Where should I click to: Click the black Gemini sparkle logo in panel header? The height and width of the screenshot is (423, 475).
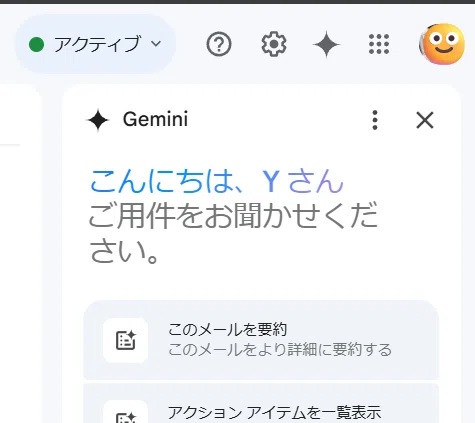coord(98,120)
